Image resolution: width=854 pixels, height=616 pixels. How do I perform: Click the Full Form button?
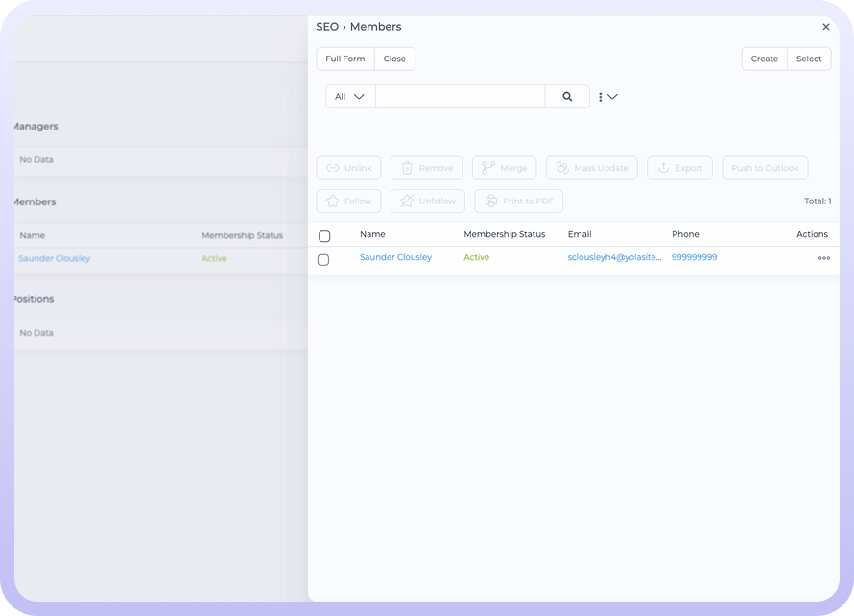pyautogui.click(x=345, y=59)
